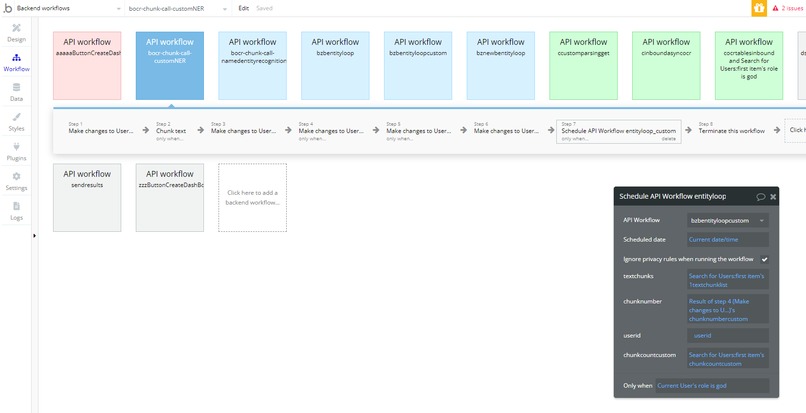
Task: Toggle Ignore privacy rules checkbox
Action: tap(764, 259)
